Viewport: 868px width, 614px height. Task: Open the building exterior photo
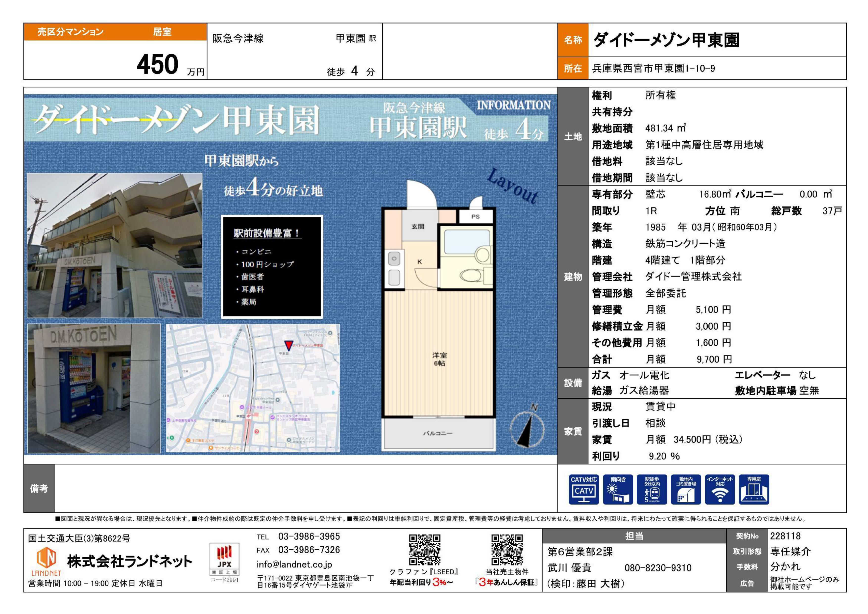115,246
